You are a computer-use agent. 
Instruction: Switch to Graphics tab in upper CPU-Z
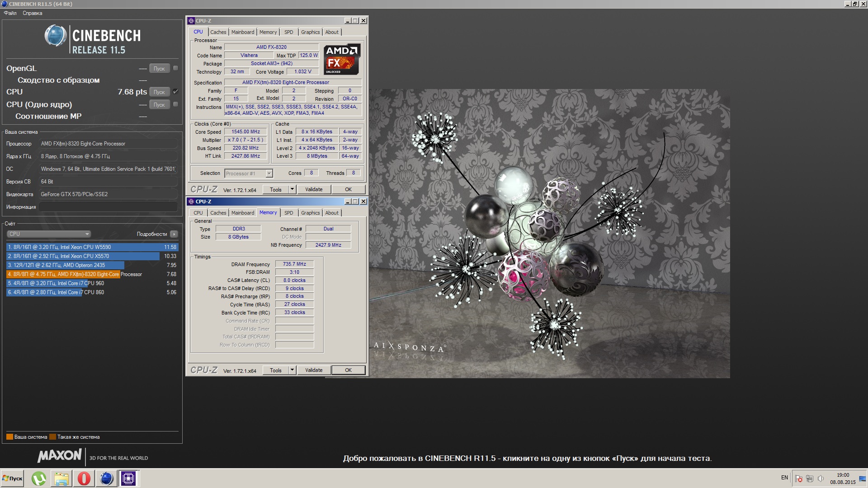point(311,32)
